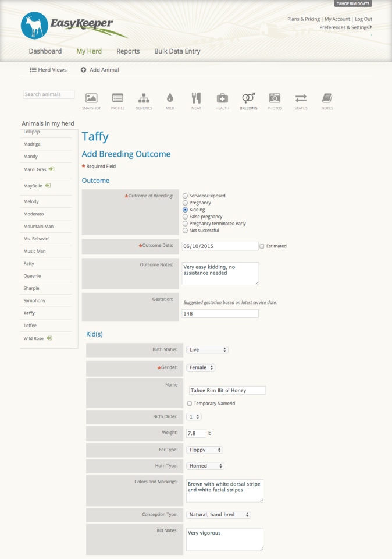Open the Birth Status dropdown
This screenshot has height=559, width=392.
207,350
